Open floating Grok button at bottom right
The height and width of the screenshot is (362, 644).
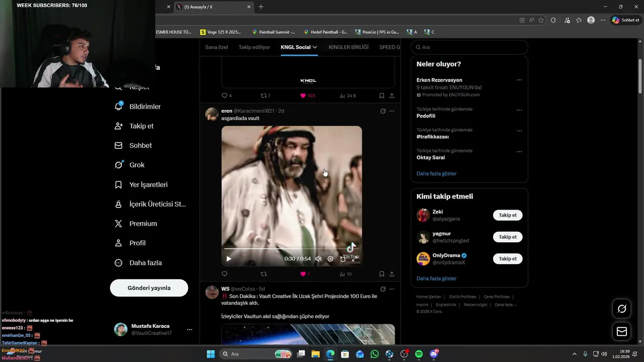coord(622,309)
